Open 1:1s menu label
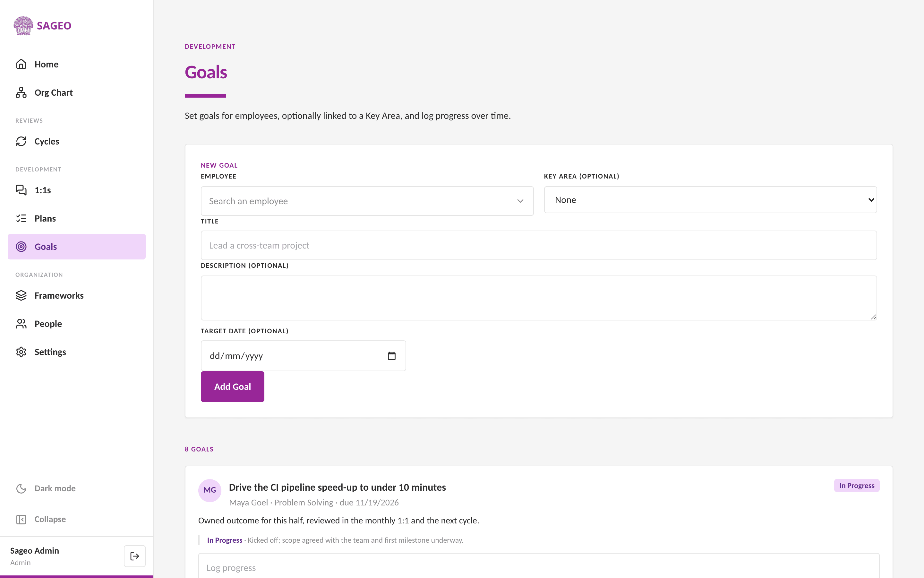Screen dimensions: 924x578 43,190
